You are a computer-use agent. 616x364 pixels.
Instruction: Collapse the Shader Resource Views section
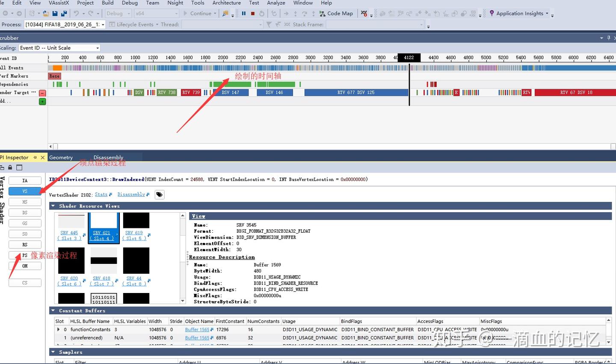(x=53, y=206)
